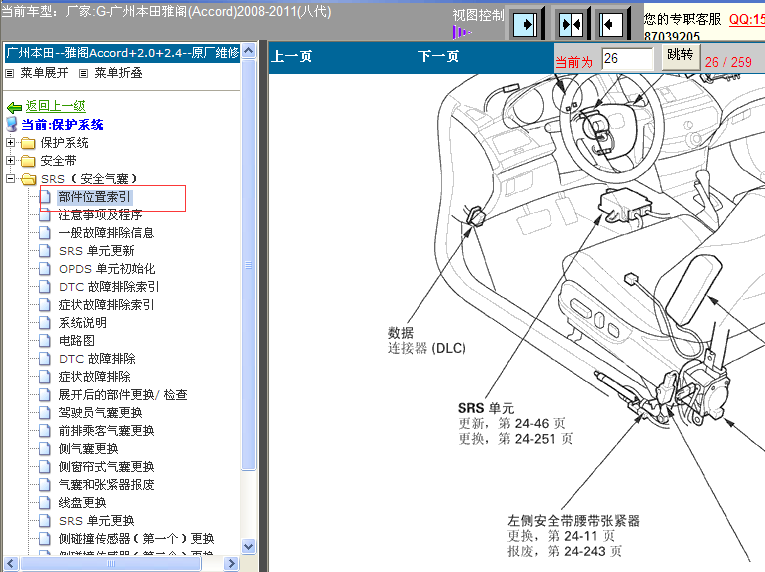The width and height of the screenshot is (765, 572).
Task: Click the 广州本田--雅阁Accord title bar
Action: 122,53
